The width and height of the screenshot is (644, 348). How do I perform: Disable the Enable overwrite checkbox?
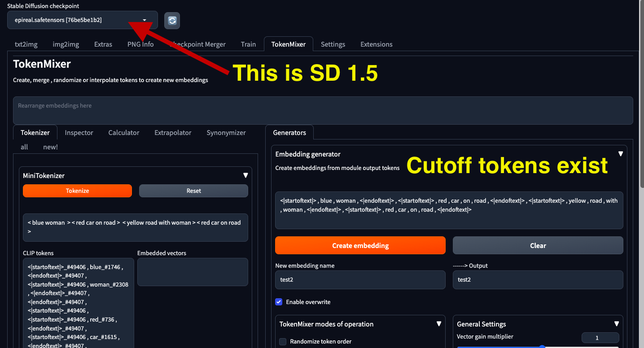coord(279,302)
